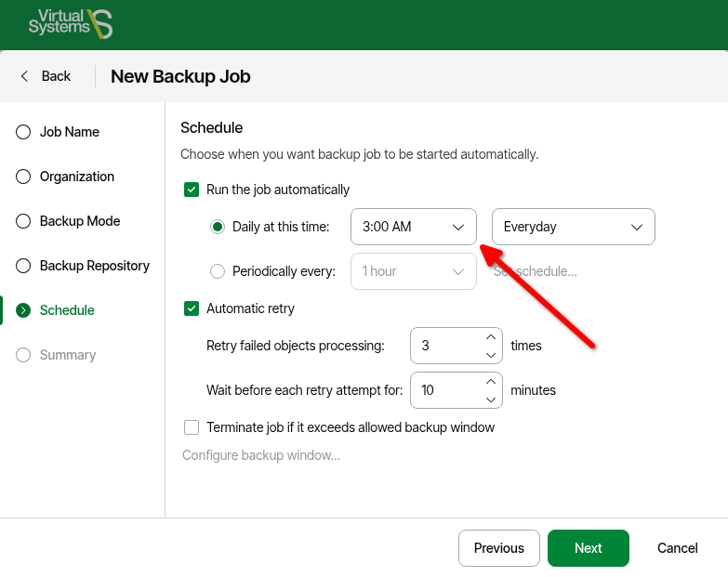This screenshot has height=577, width=728.
Task: Enable Terminate job if exceeds backup window
Action: click(192, 427)
